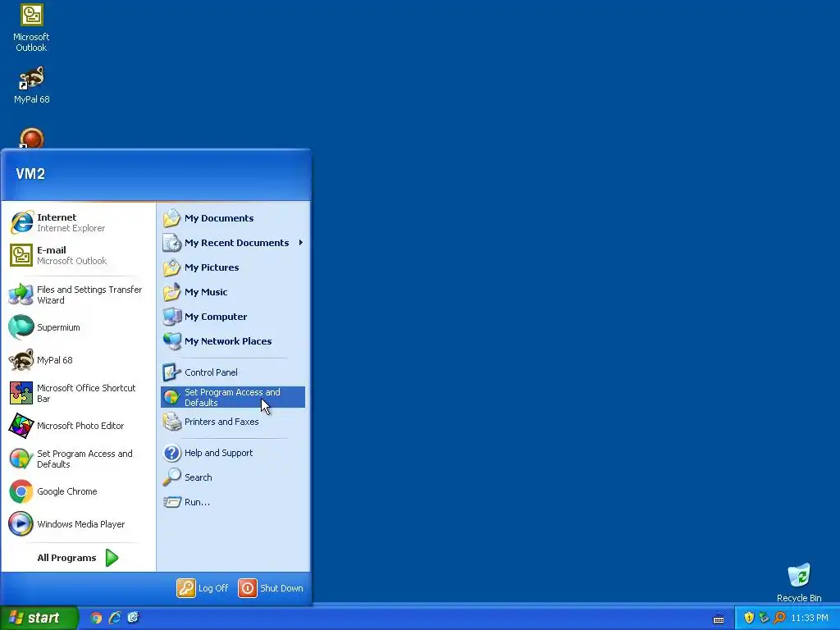The image size is (840, 630).
Task: Click the system clock showing 11:33 PM
Action: pyautogui.click(x=810, y=619)
